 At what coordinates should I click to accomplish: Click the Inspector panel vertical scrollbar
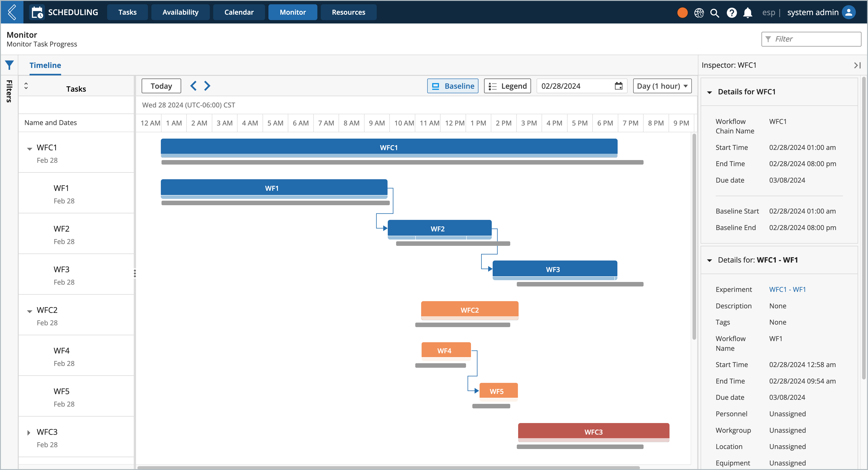864,228
